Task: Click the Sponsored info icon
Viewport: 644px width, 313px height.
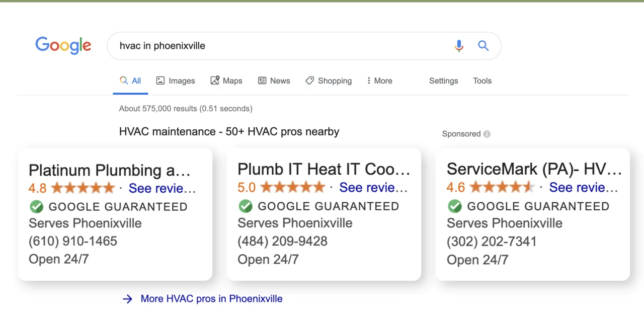Action: coord(487,134)
